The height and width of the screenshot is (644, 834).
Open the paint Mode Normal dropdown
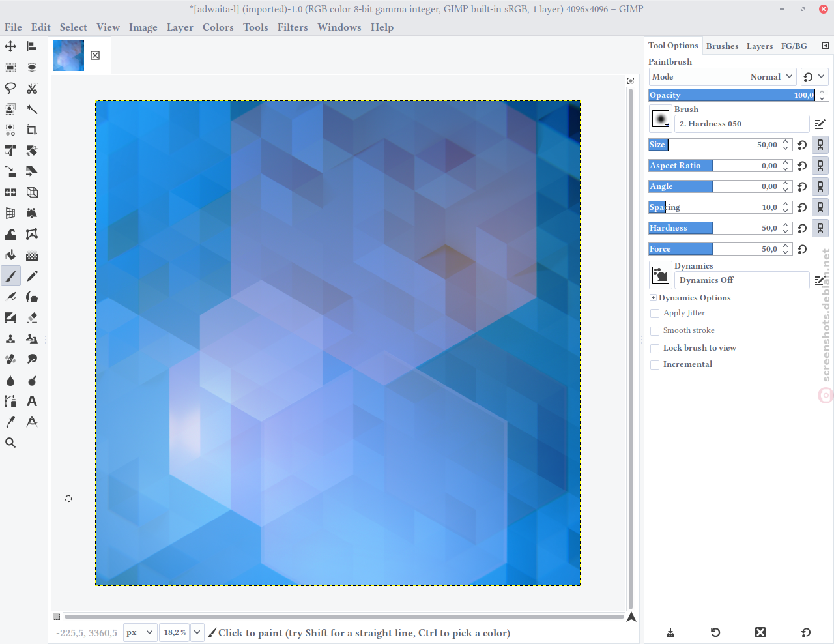[723, 77]
